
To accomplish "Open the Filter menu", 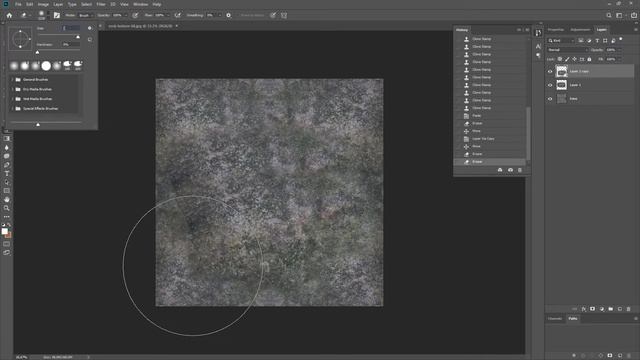I will (101, 4).
